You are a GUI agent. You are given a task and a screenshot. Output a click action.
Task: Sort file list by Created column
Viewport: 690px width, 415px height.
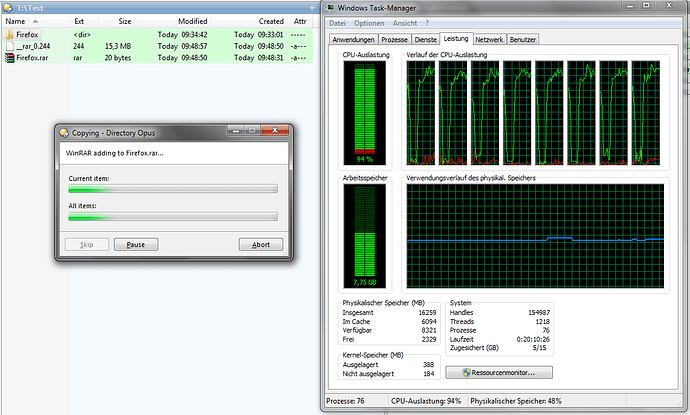249,21
